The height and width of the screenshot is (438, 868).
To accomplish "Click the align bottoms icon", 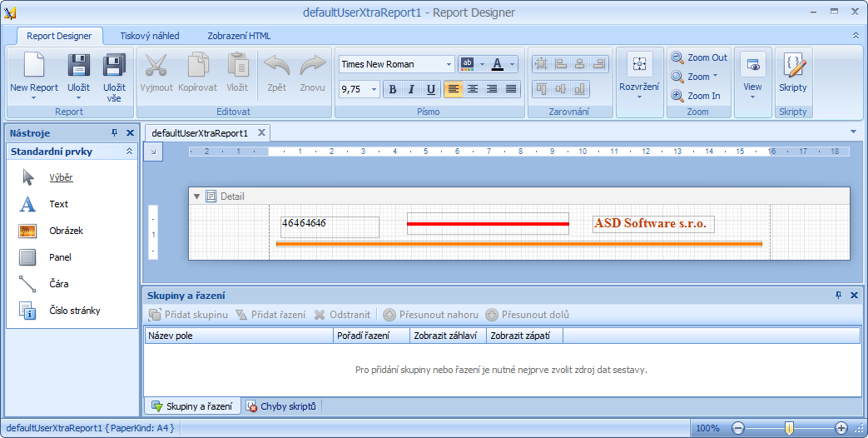I will [x=579, y=89].
